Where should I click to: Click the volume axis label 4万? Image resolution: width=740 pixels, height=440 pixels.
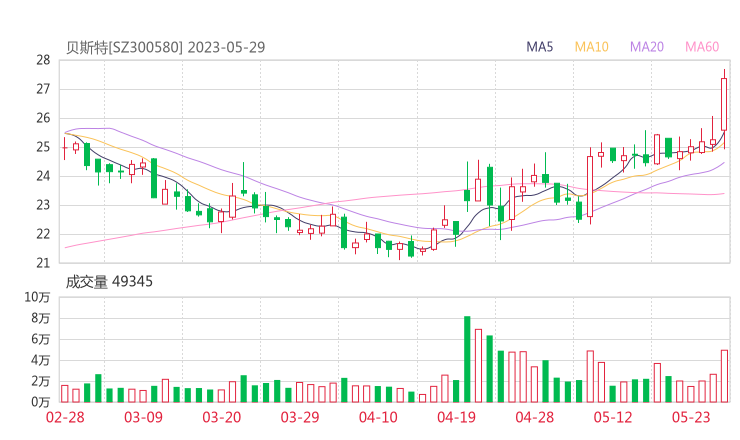tap(41, 360)
